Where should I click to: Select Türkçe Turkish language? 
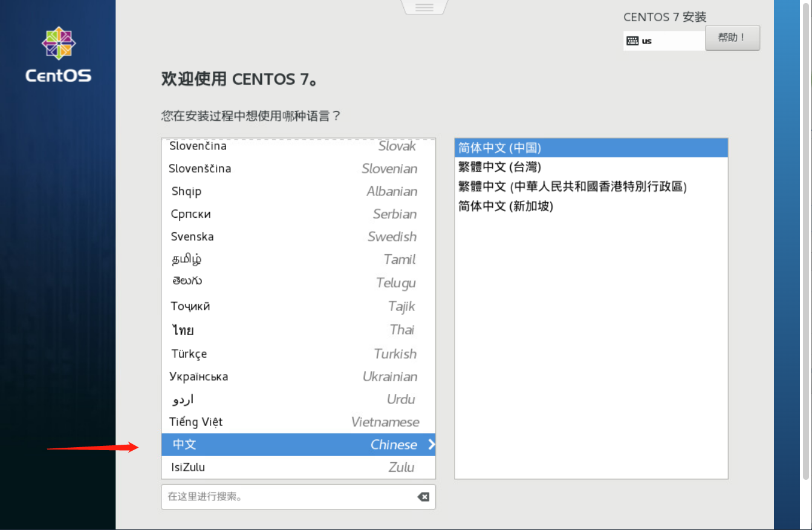[298, 353]
